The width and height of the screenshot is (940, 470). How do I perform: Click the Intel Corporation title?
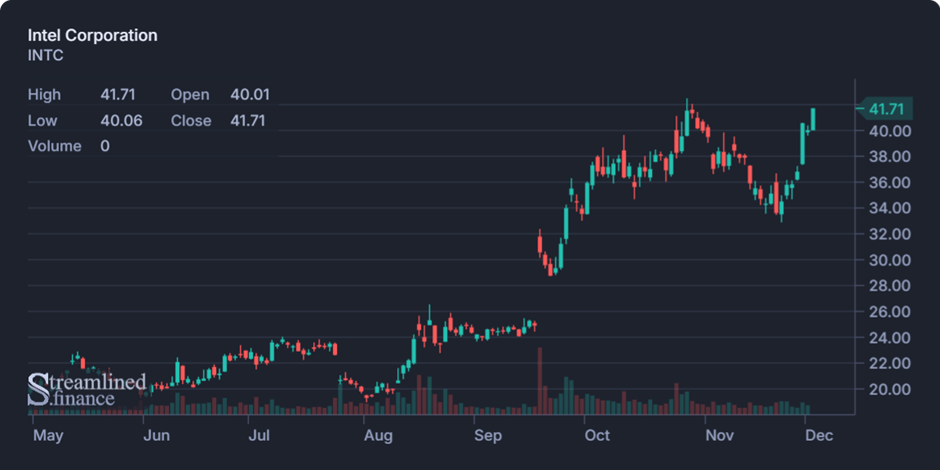(92, 35)
